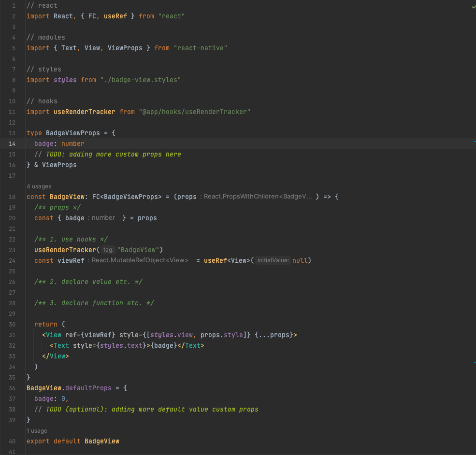Click 'TODO: adding more custom props here' comment
The image size is (476, 455).
[114, 155]
